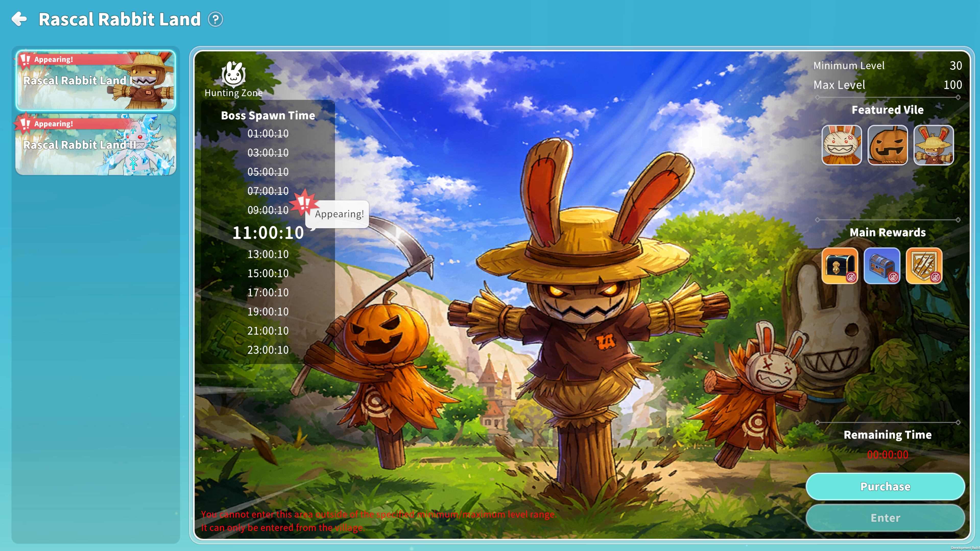Switch to Rascal Rabbit Land II

[95, 145]
